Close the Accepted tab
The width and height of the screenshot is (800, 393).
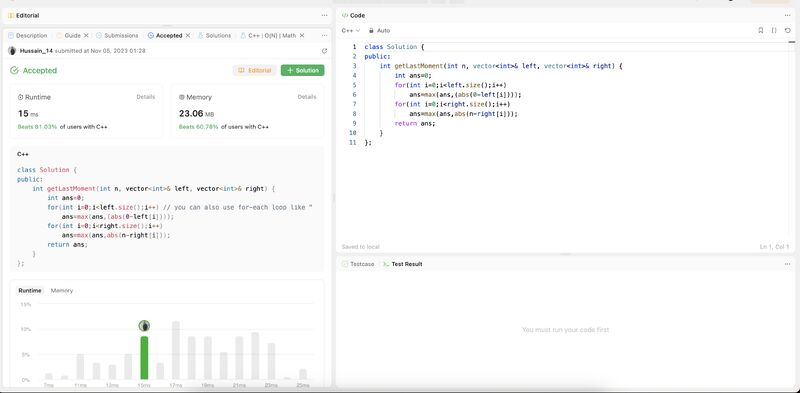point(188,36)
